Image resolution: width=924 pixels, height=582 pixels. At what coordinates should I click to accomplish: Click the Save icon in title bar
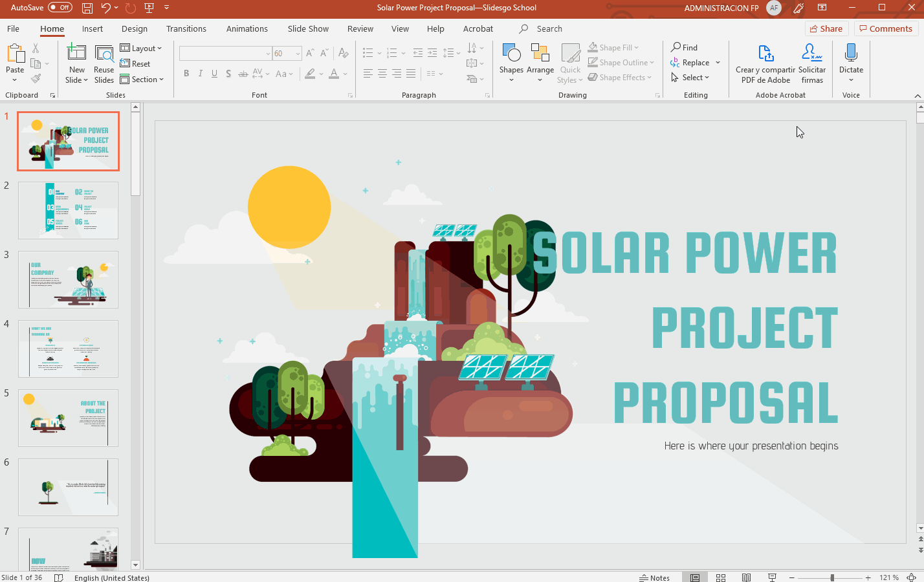pyautogui.click(x=87, y=8)
